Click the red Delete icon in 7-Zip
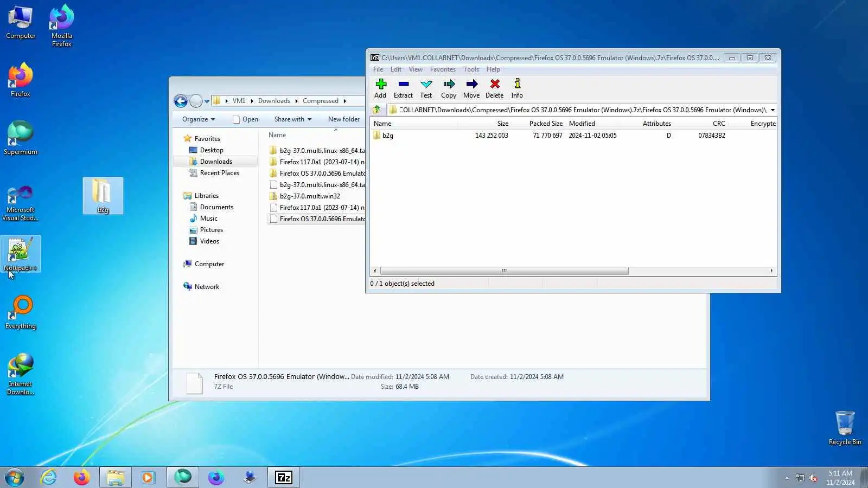Screen dimensions: 868x488 494,88
